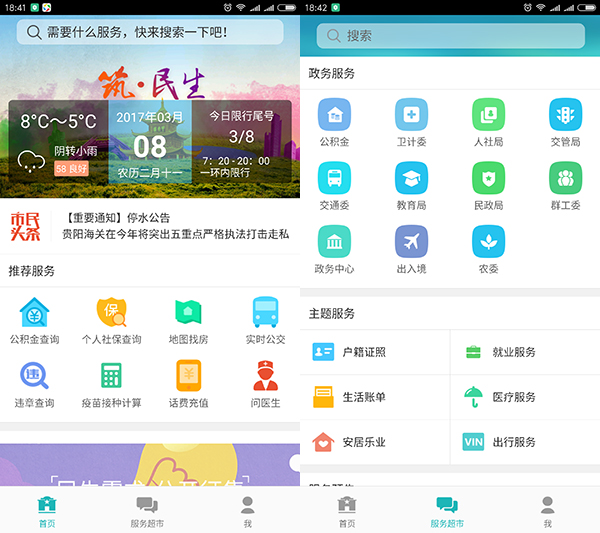Select 农委 agriculture committee icon
Image resolution: width=600 pixels, height=533 pixels.
point(489,249)
